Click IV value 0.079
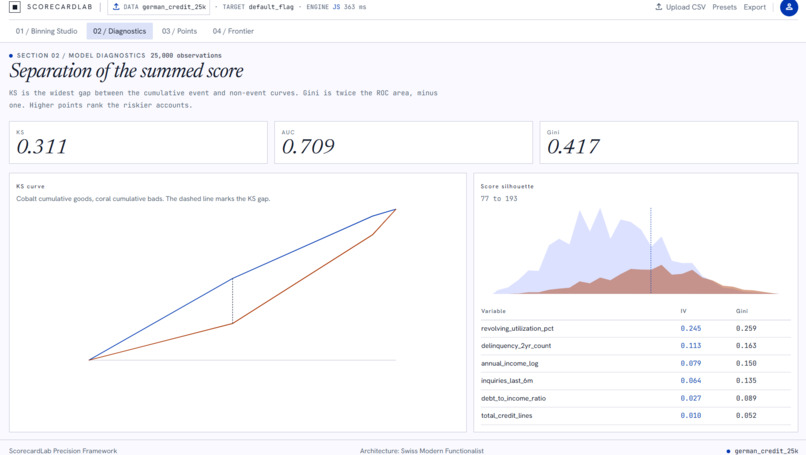The width and height of the screenshot is (806, 455). [690, 363]
